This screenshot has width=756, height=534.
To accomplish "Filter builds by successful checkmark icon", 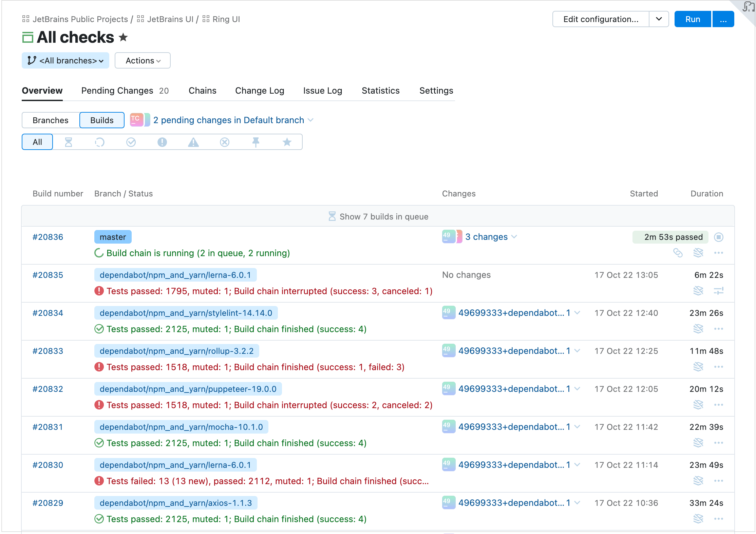I will (131, 142).
